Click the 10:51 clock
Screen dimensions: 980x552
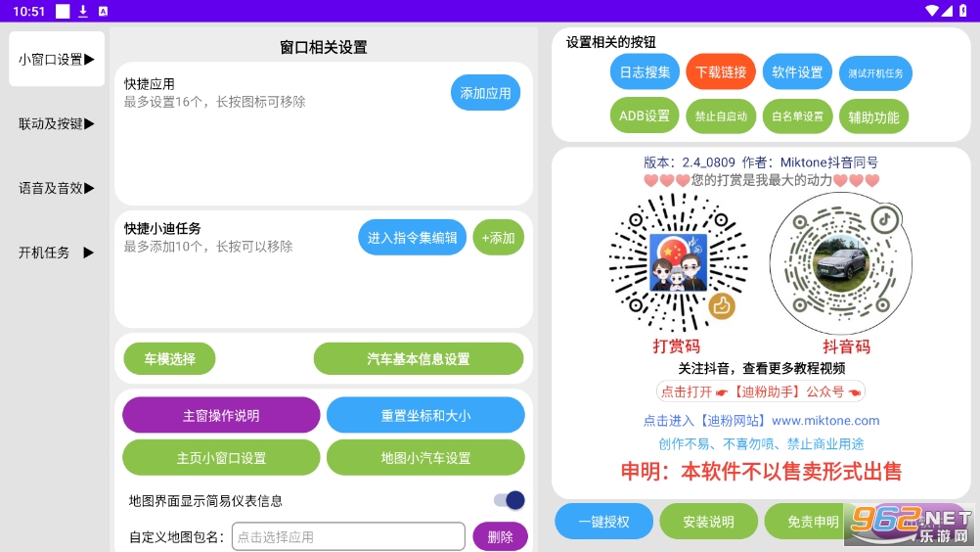(x=28, y=11)
